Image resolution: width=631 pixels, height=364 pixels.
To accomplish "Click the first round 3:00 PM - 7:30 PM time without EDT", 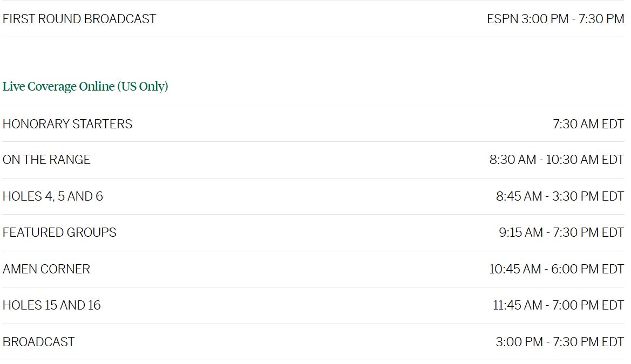I will point(573,19).
